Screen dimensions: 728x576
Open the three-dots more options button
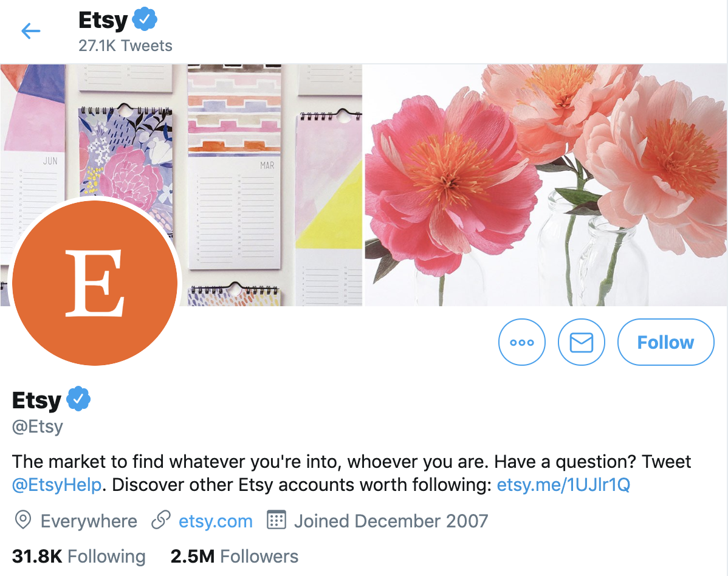522,342
